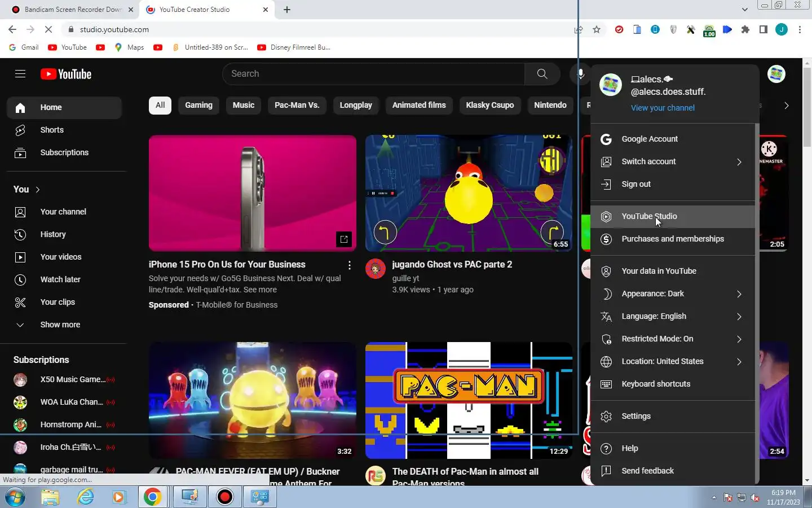Open Windows Start button

coord(15,497)
